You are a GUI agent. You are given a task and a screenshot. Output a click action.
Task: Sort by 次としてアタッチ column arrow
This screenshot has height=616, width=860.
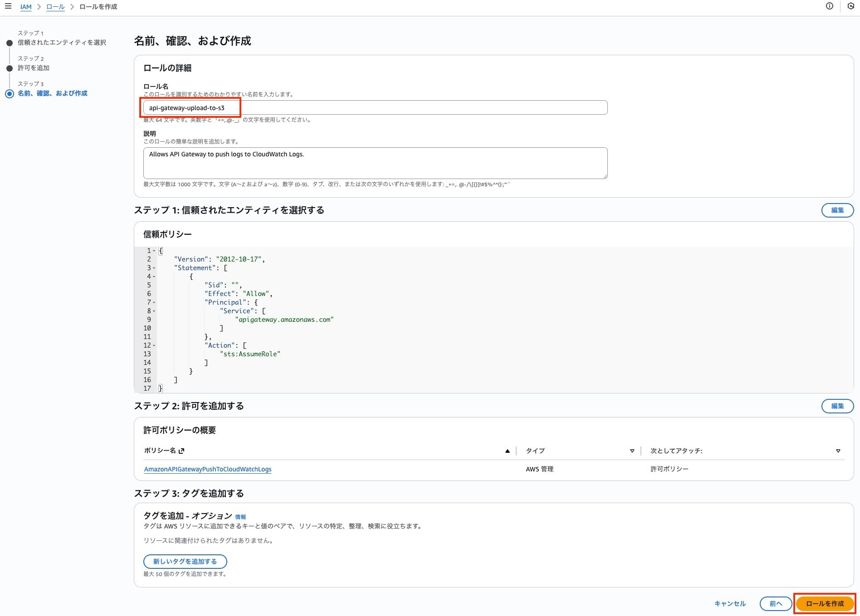coord(838,451)
